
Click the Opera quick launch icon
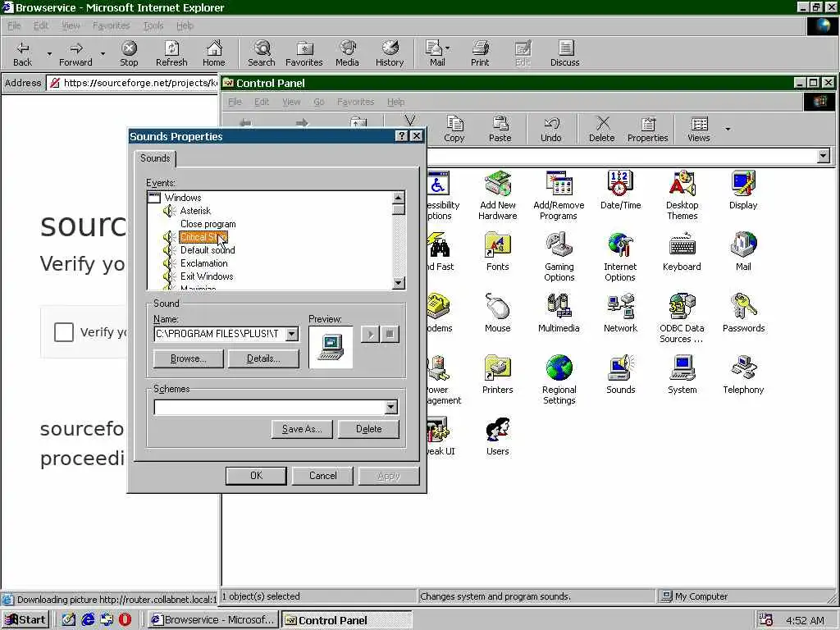pyautogui.click(x=125, y=620)
